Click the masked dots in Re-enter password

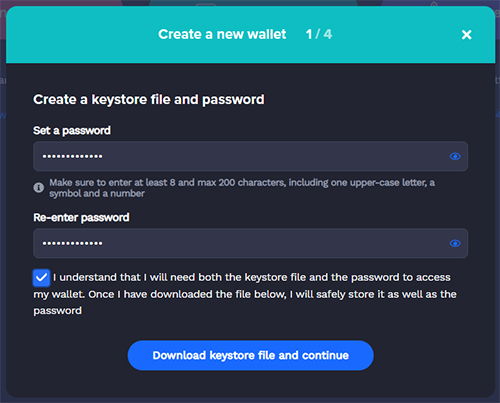[x=72, y=243]
